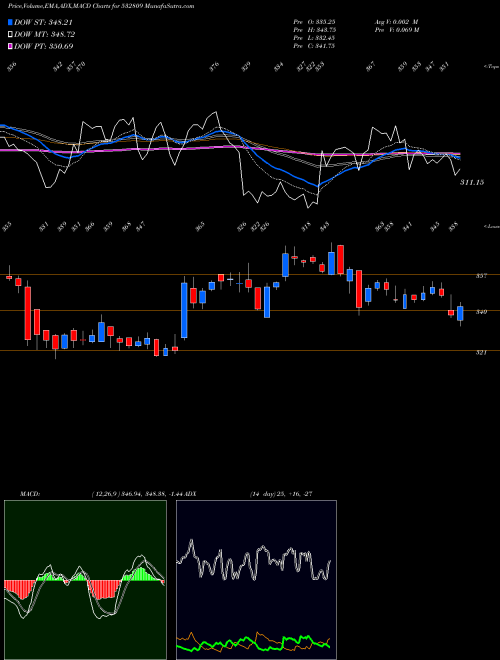Image resolution: width=500 pixels, height=660 pixels.
Task: Select the 'DOW ST: 348.21' legend text
Action: coord(44,22)
